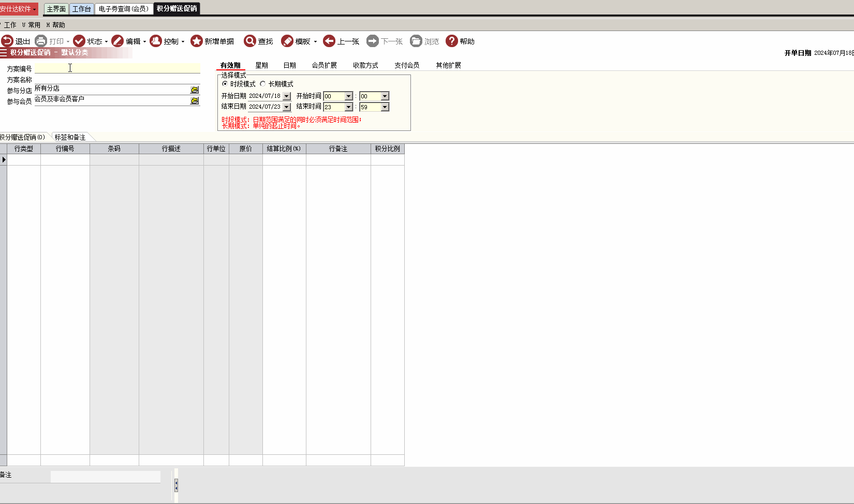This screenshot has width=854, height=504.
Task: Switch to the 主界面 tab
Action: (x=56, y=9)
